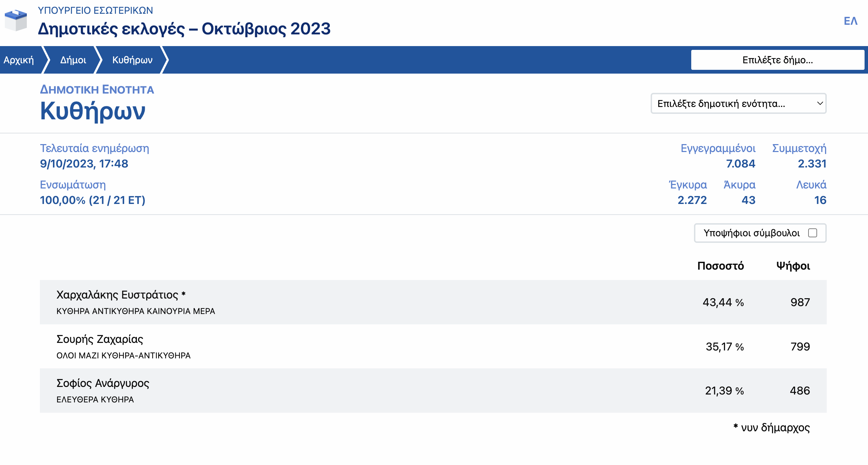The image size is (868, 465).
Task: Select Κυθήρων breadcrumb item
Action: tap(132, 60)
